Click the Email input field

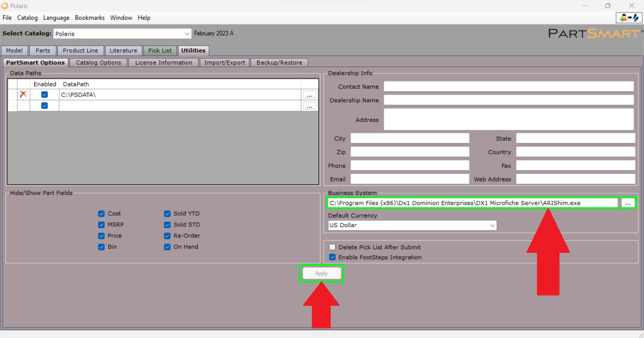[x=410, y=179]
